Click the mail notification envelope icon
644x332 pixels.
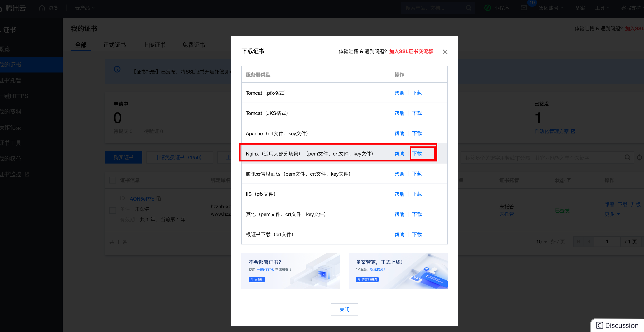point(524,8)
